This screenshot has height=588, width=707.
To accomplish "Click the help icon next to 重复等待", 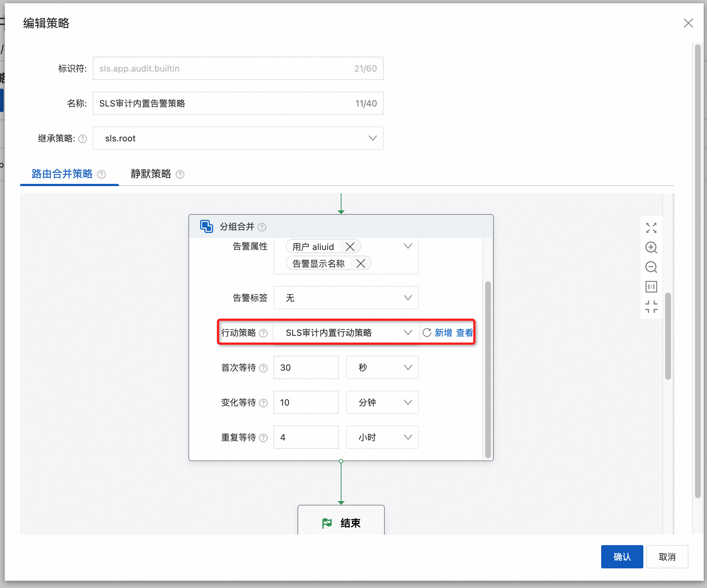I will pyautogui.click(x=263, y=438).
